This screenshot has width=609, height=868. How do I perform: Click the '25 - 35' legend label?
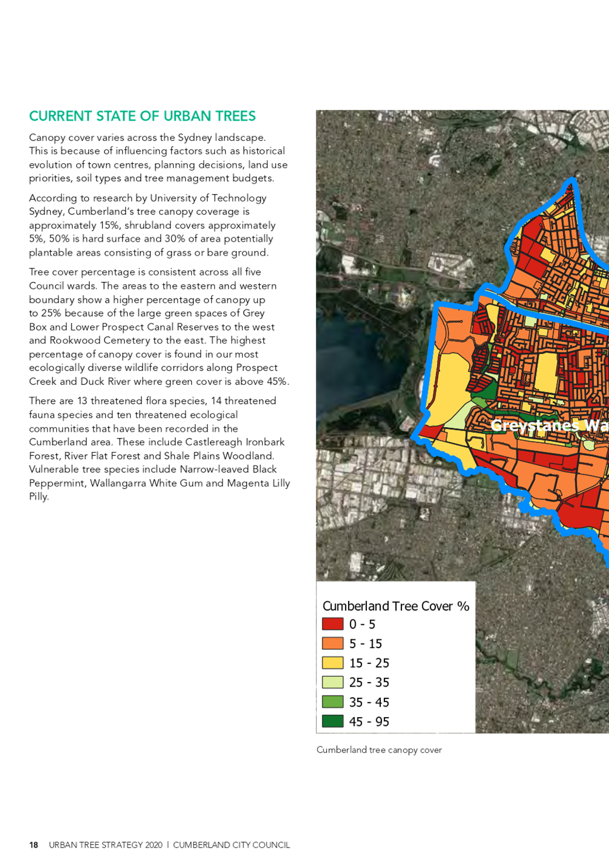pyautogui.click(x=369, y=682)
